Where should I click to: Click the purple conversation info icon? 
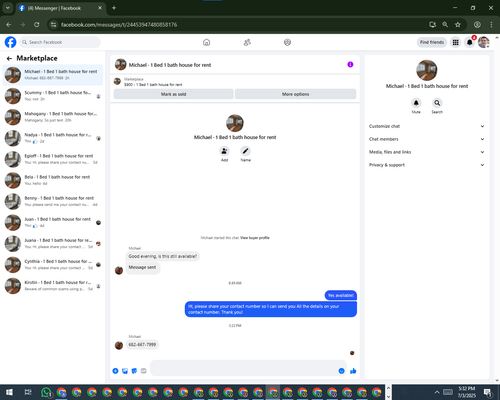pos(350,65)
